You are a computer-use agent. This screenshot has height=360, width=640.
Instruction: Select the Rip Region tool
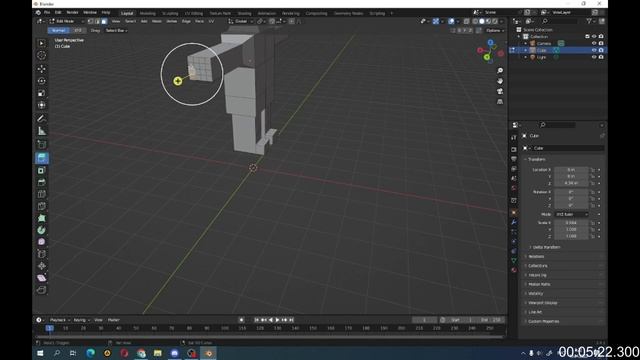point(42,290)
